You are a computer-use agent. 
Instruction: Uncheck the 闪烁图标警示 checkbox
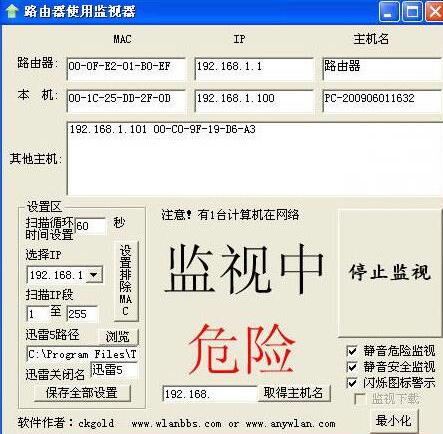point(352,383)
